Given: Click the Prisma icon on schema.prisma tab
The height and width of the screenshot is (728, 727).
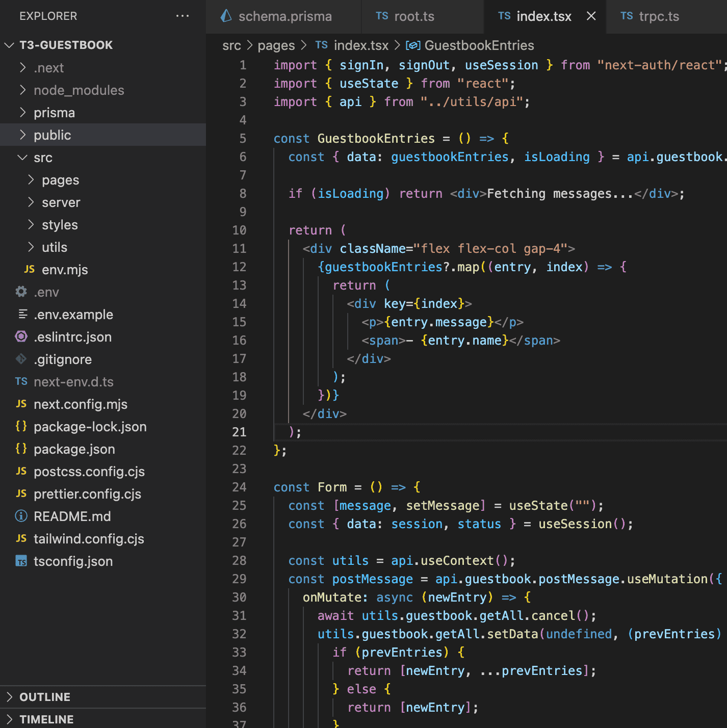Looking at the screenshot, I should click(x=226, y=16).
